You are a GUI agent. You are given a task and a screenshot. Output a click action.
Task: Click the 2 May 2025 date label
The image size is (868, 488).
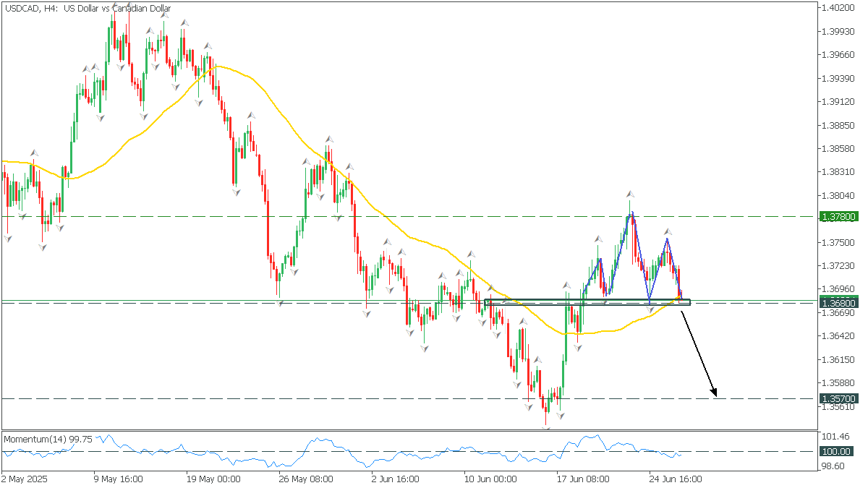coord(23,479)
